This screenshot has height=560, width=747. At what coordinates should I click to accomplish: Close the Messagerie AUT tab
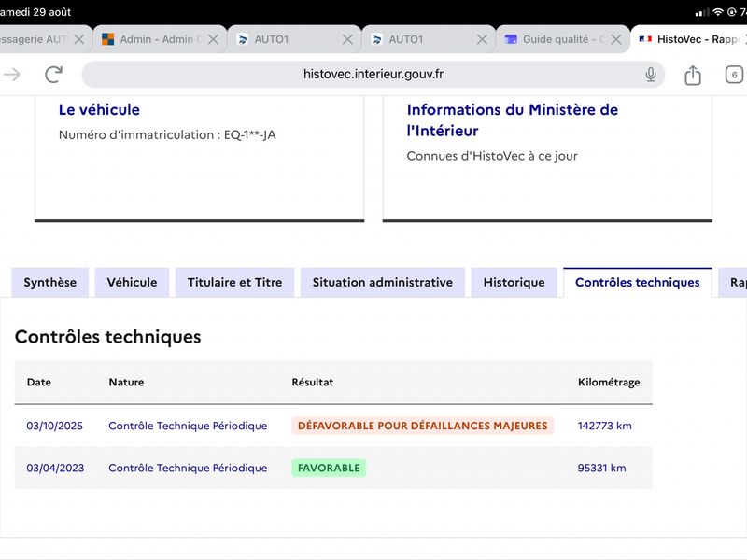[x=79, y=39]
